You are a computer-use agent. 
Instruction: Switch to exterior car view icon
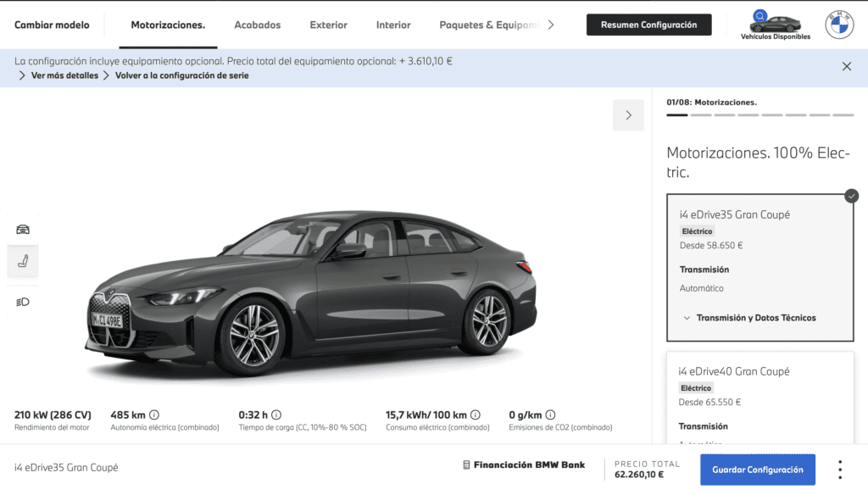tap(23, 229)
